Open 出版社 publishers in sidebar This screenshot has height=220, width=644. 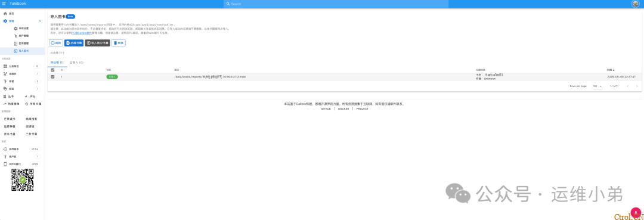(21, 74)
